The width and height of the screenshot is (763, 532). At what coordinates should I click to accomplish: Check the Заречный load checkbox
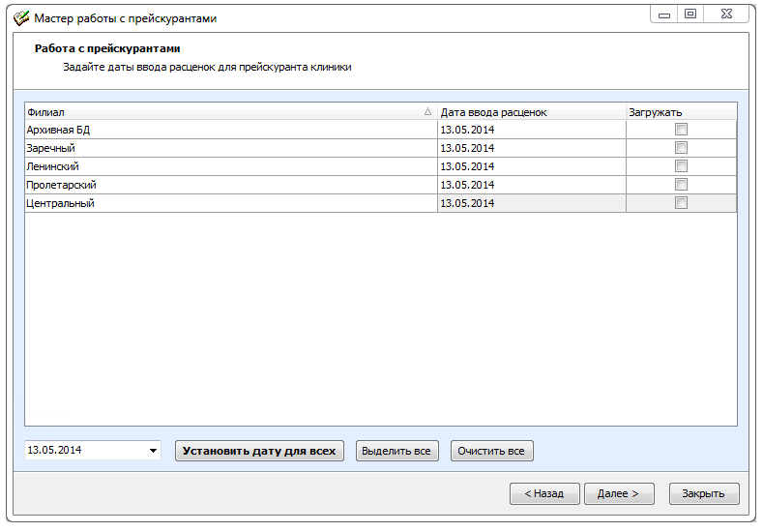681,148
